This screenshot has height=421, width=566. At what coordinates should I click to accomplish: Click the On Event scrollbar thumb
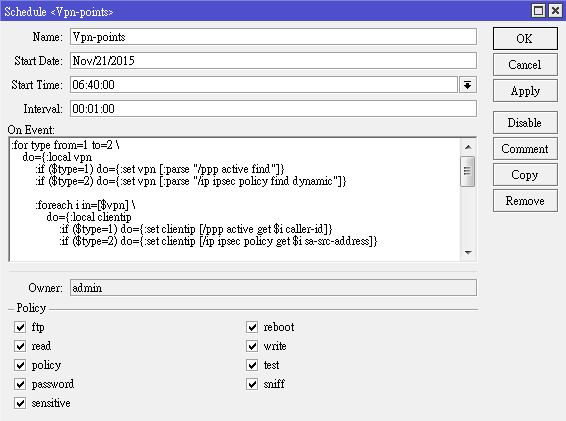[x=468, y=171]
